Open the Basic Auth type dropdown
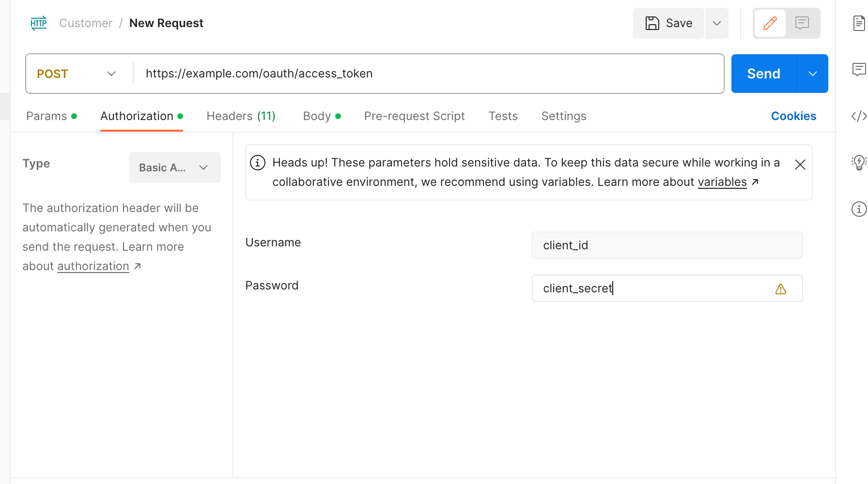This screenshot has height=484, width=868. tap(174, 167)
